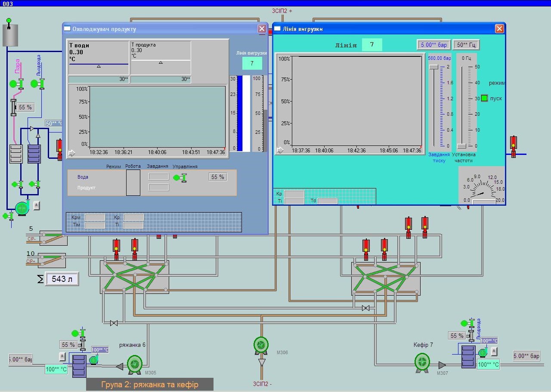
Task: Click the tank icon in top-left corner
Action: (x=10, y=34)
